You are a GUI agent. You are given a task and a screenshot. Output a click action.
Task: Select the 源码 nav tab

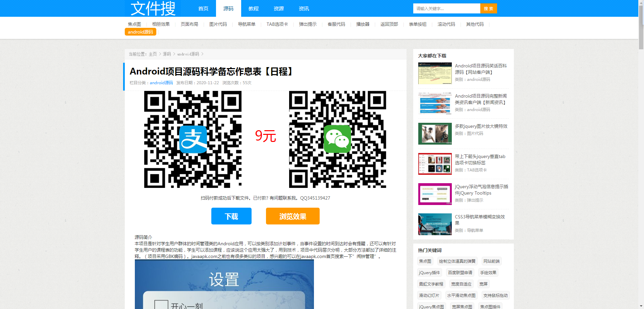tap(228, 8)
